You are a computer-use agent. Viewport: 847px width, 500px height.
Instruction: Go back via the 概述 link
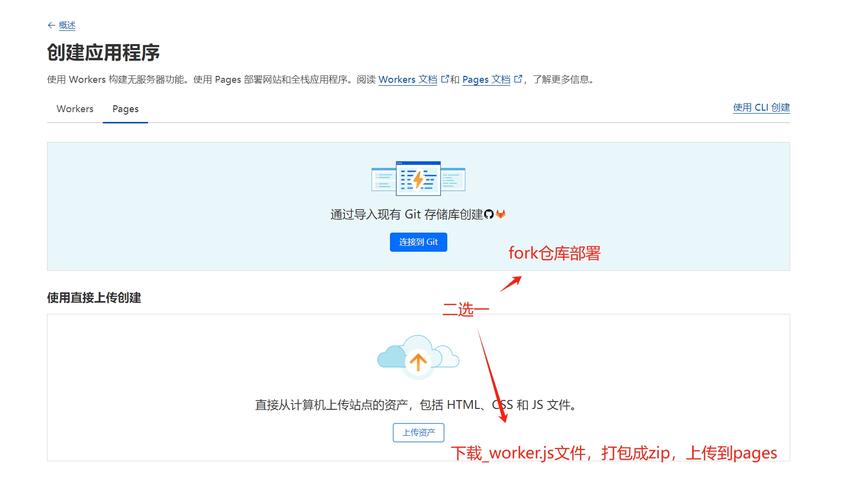(67, 25)
